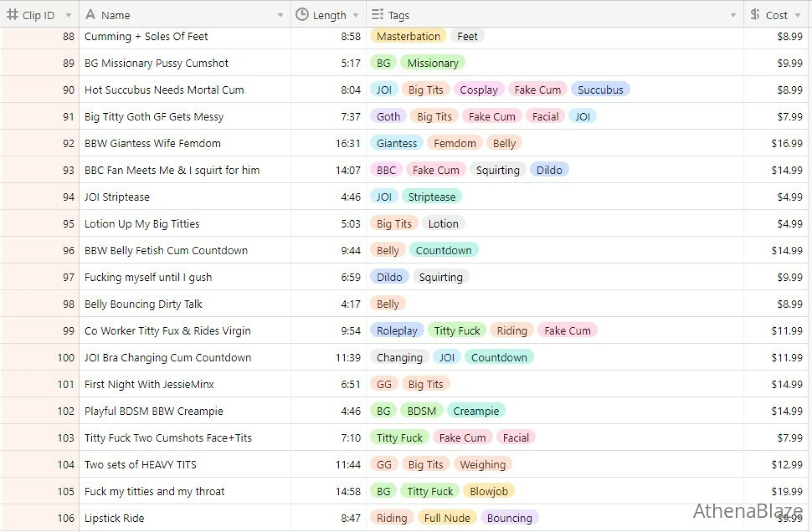Select the Weighing tag in row 104

(x=482, y=465)
